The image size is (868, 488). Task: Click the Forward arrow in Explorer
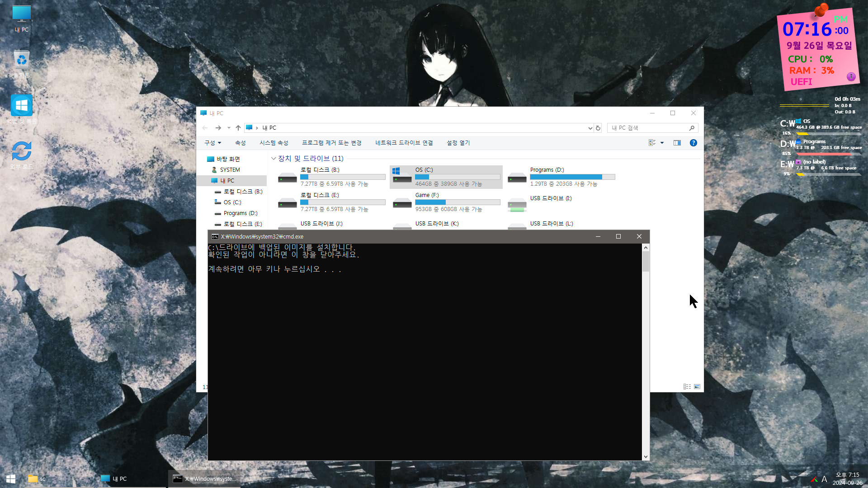tap(218, 128)
